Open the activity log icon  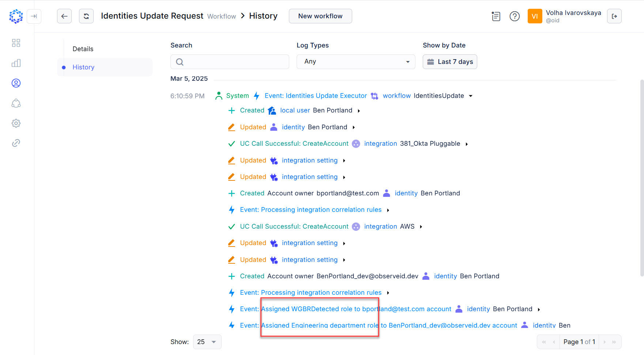(x=496, y=16)
